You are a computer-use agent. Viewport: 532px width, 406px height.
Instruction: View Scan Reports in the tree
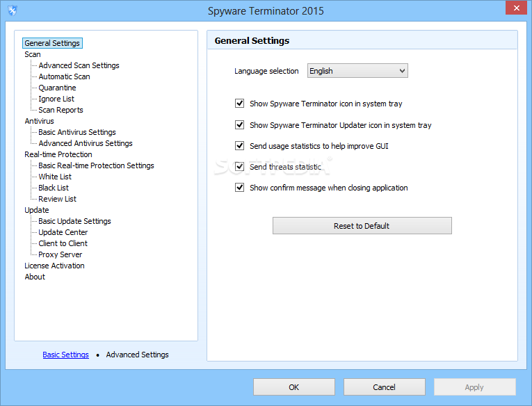(61, 110)
